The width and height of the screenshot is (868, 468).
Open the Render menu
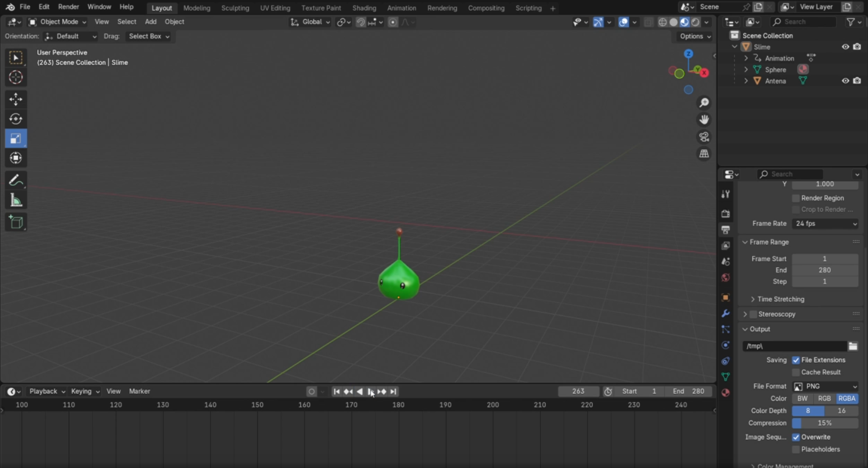(x=68, y=7)
